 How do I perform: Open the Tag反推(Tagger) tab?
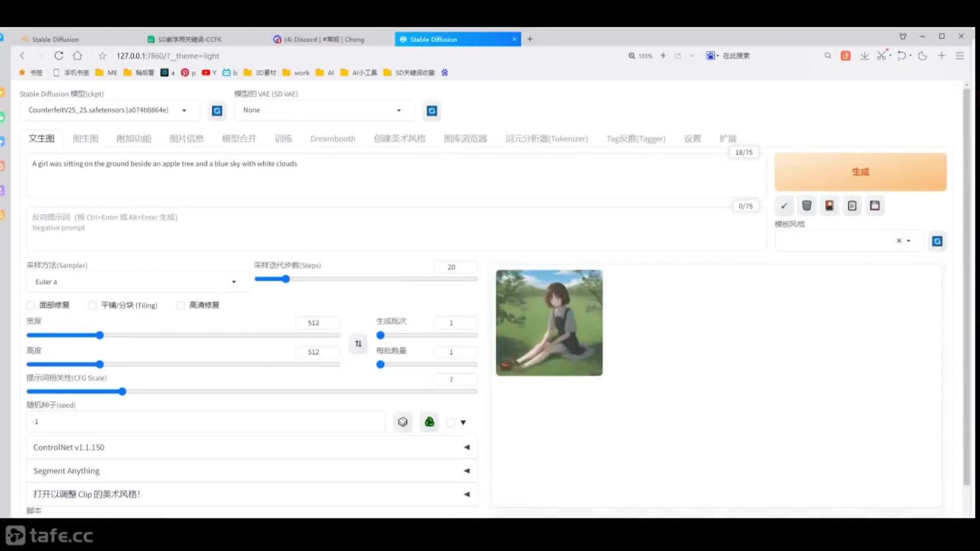coord(636,138)
